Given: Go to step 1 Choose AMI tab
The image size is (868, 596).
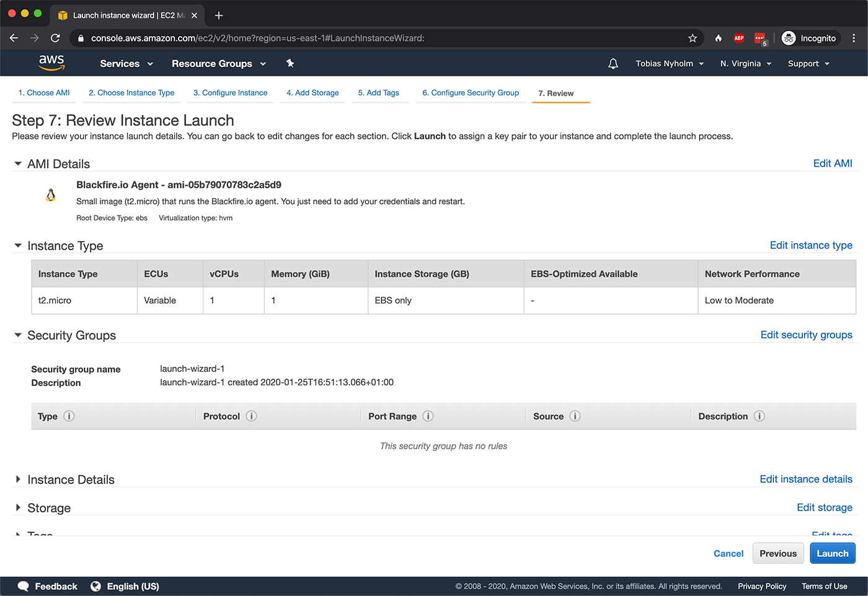Looking at the screenshot, I should tap(44, 93).
